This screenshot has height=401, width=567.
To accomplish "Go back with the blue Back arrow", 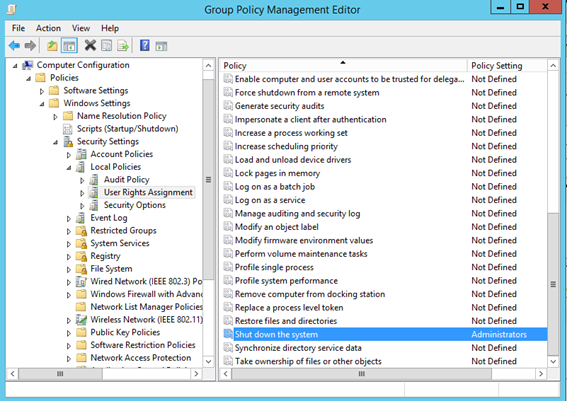I will point(14,46).
